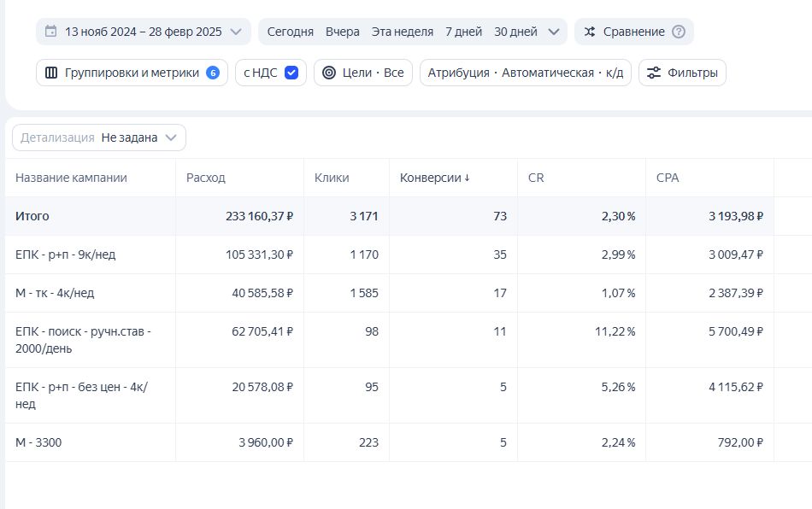Click the question mark help icon
The image size is (812, 509).
679,32
